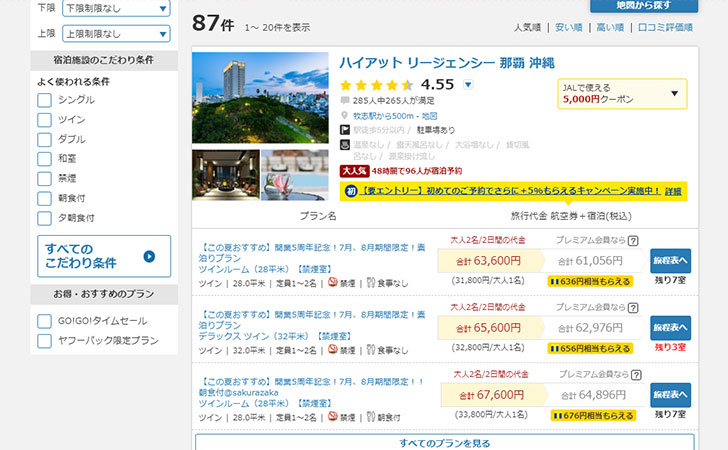Click the meal icon in the 65,600円 plan

(370, 349)
